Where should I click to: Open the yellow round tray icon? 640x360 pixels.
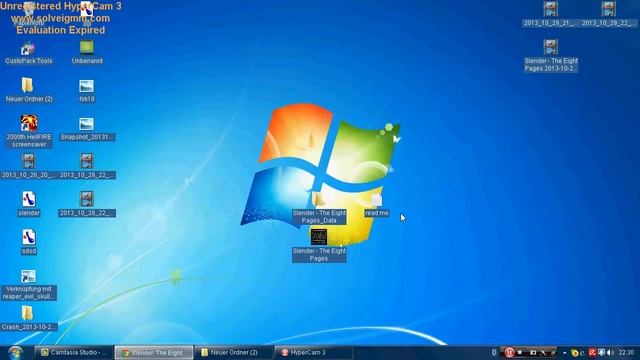click(x=575, y=353)
